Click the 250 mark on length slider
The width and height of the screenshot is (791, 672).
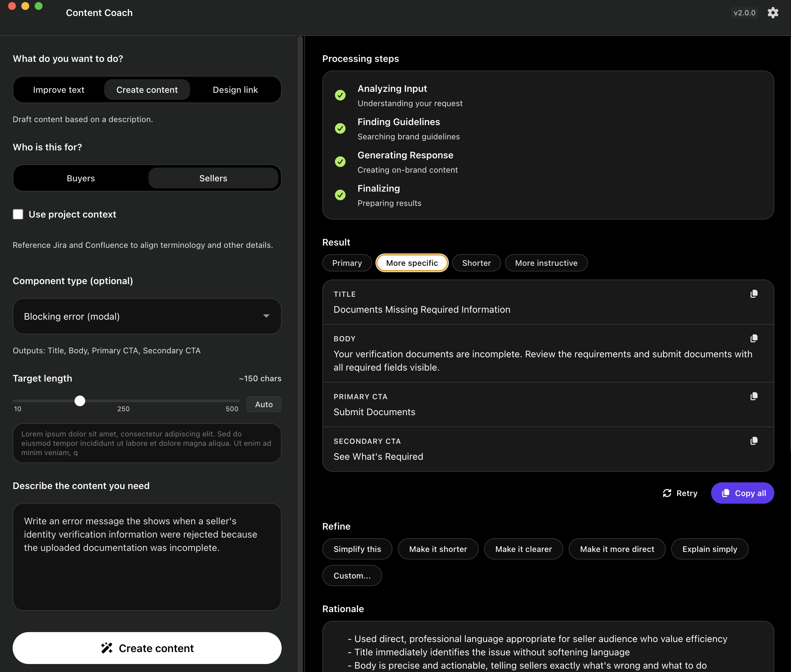pyautogui.click(x=124, y=409)
